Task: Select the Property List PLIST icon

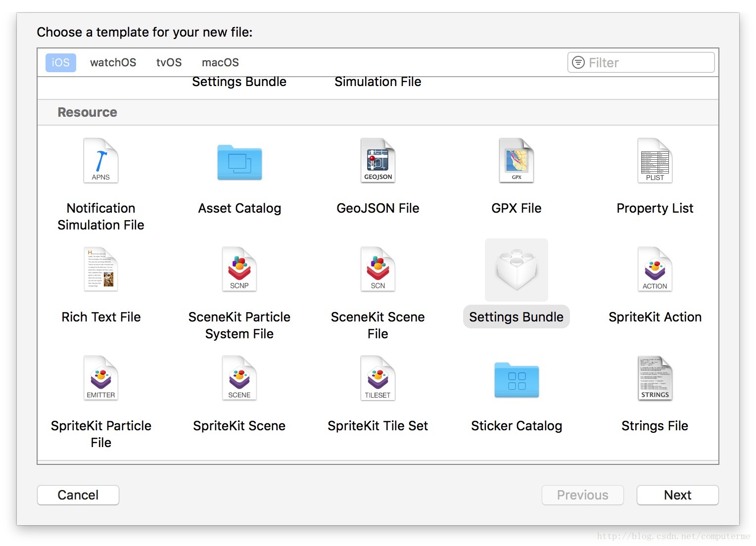Action: coord(655,161)
